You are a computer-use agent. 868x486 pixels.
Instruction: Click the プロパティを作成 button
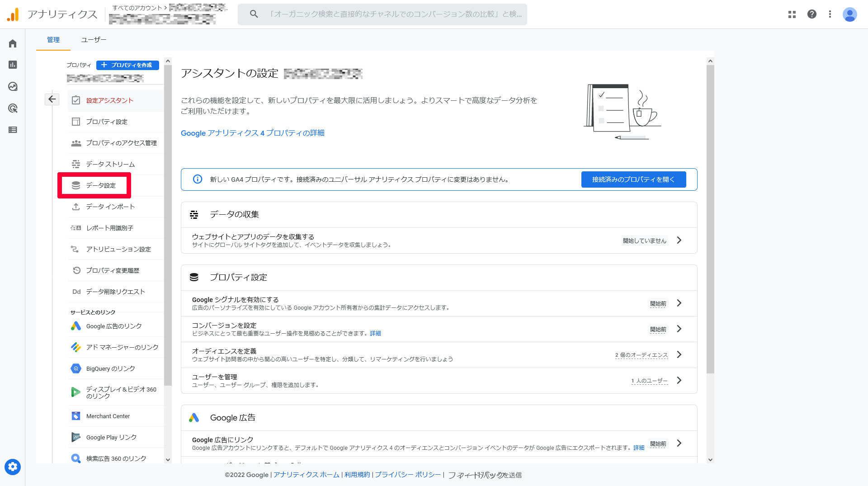pyautogui.click(x=127, y=65)
